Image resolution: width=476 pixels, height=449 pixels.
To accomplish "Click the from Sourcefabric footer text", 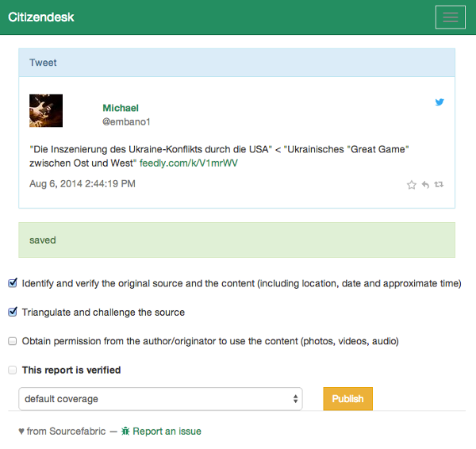I will pos(66,431).
